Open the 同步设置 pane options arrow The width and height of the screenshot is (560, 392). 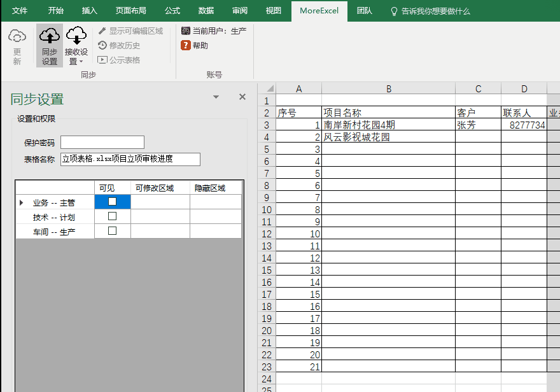point(216,97)
